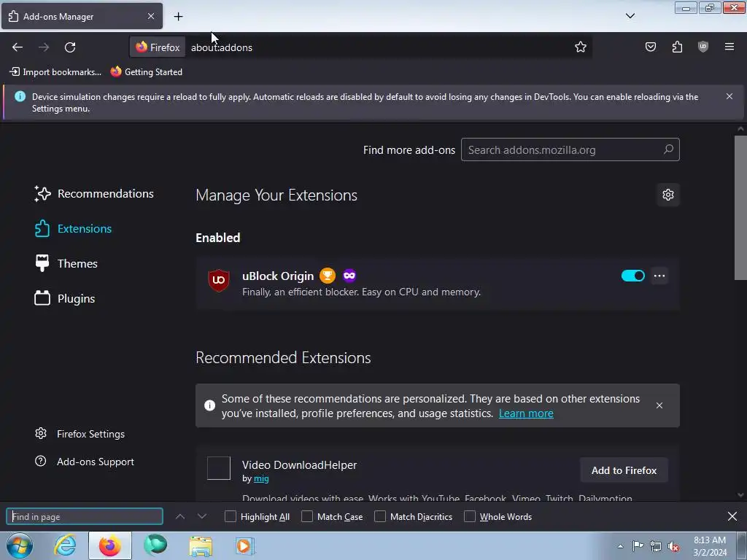Click the Firefox taskbar button
Viewport: 747px width, 560px height.
110,545
